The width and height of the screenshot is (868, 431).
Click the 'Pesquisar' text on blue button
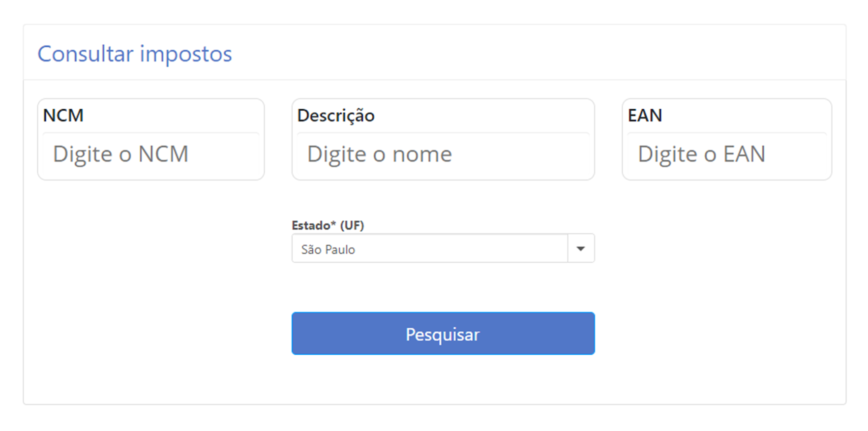[442, 335]
